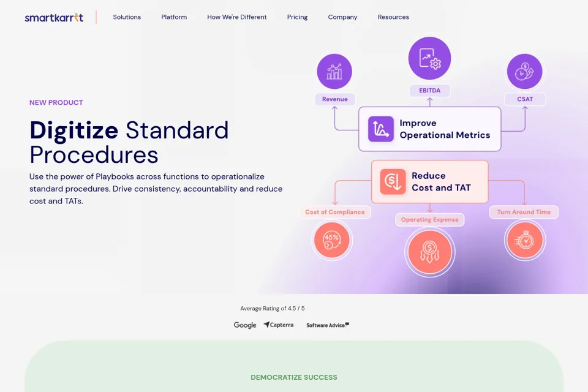588x392 pixels.
Task: Select the Turn Around Time label
Action: click(524, 212)
